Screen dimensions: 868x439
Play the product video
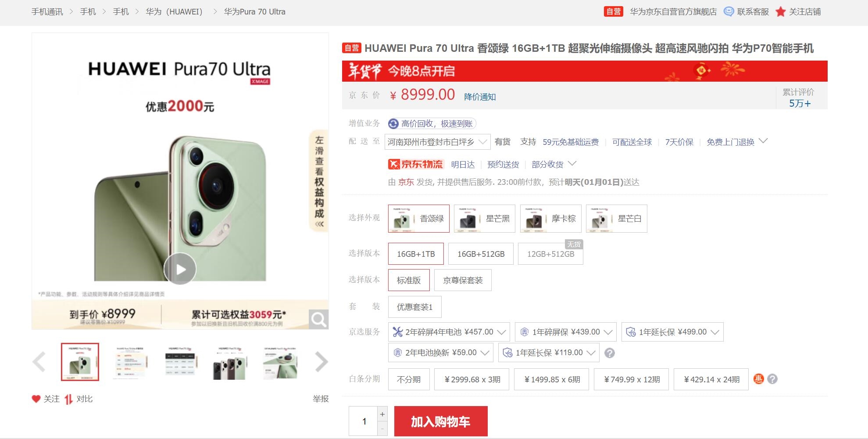tap(180, 269)
